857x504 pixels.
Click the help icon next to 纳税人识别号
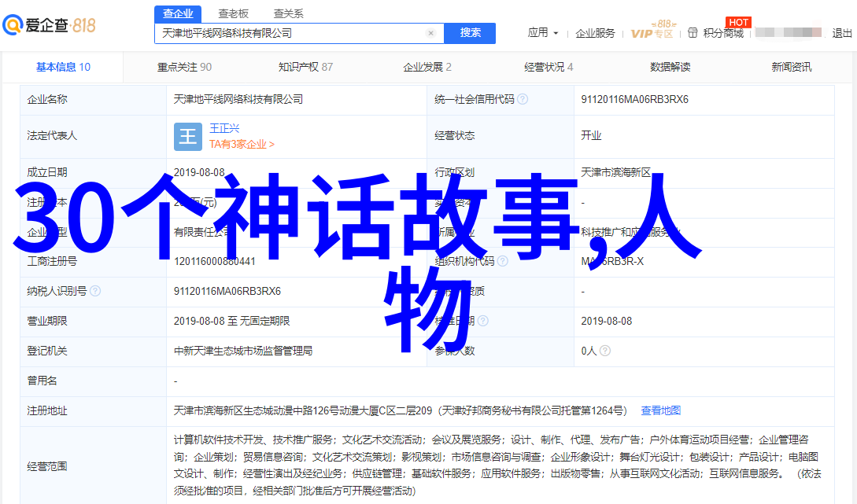[95, 291]
